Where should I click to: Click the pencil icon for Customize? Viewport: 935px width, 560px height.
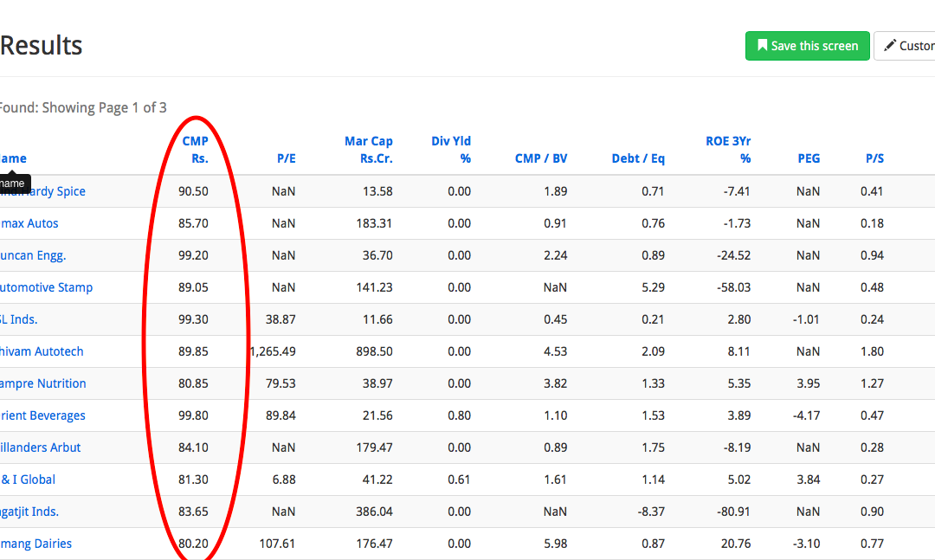(890, 45)
